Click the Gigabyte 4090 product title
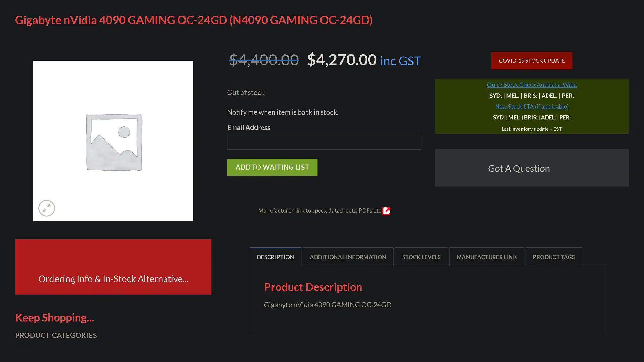644x362 pixels. pyautogui.click(x=194, y=20)
